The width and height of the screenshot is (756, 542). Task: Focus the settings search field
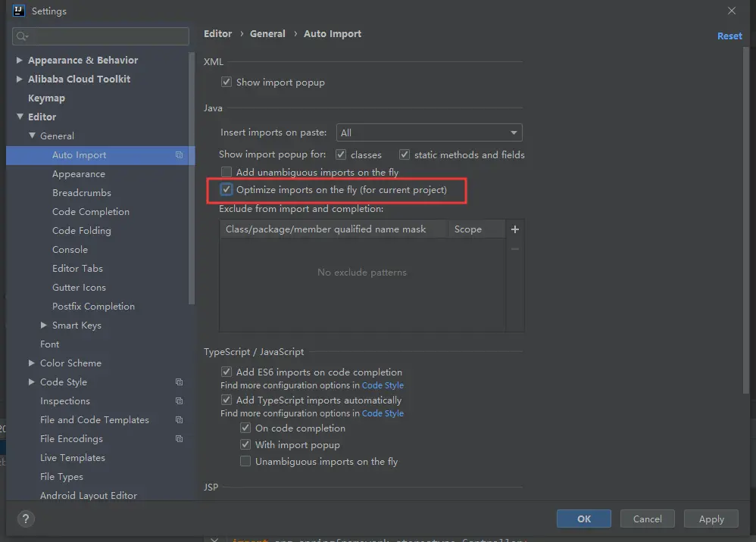tap(100, 36)
